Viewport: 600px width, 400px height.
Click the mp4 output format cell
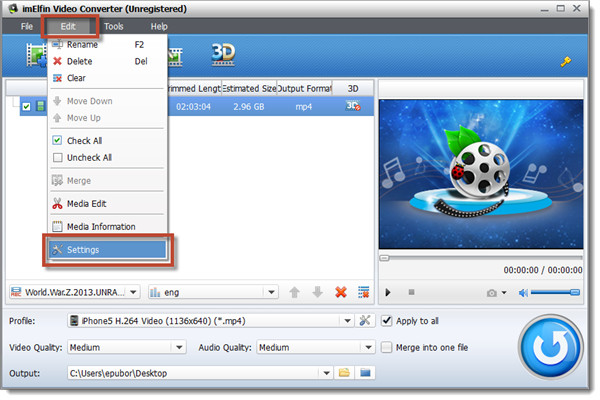(304, 106)
